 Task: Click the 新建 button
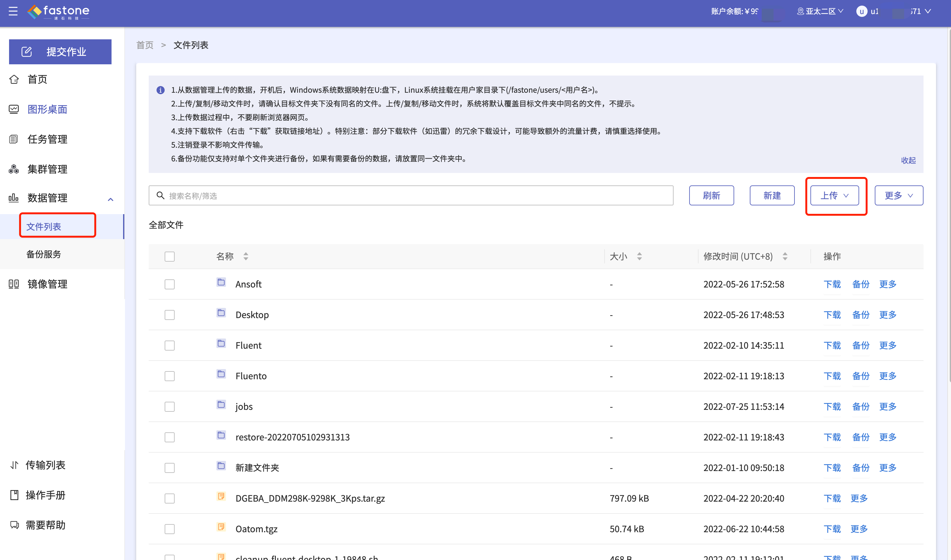[x=772, y=195]
